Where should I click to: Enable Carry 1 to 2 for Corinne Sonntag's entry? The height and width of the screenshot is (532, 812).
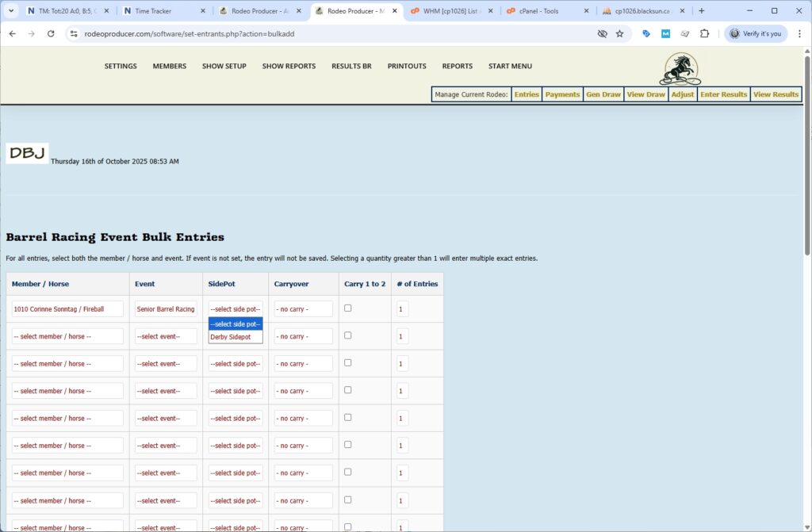tap(347, 308)
